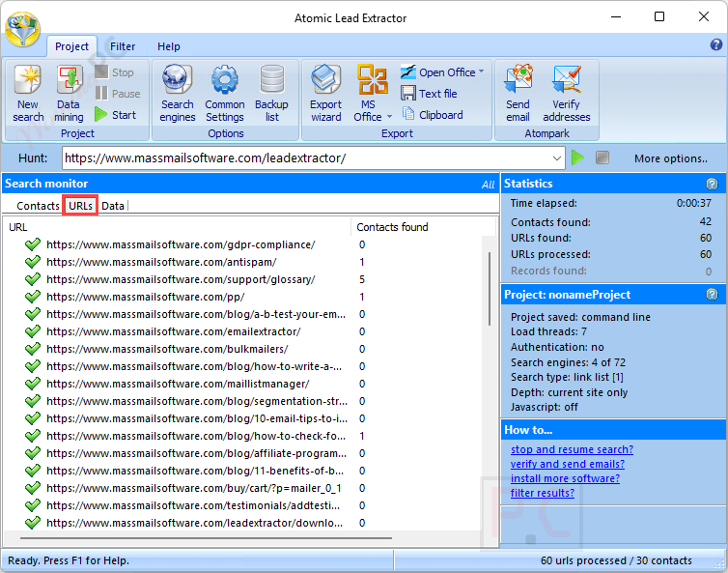Open the Help ribbon tab
Viewport: 728px width, 573px height.
point(169,46)
